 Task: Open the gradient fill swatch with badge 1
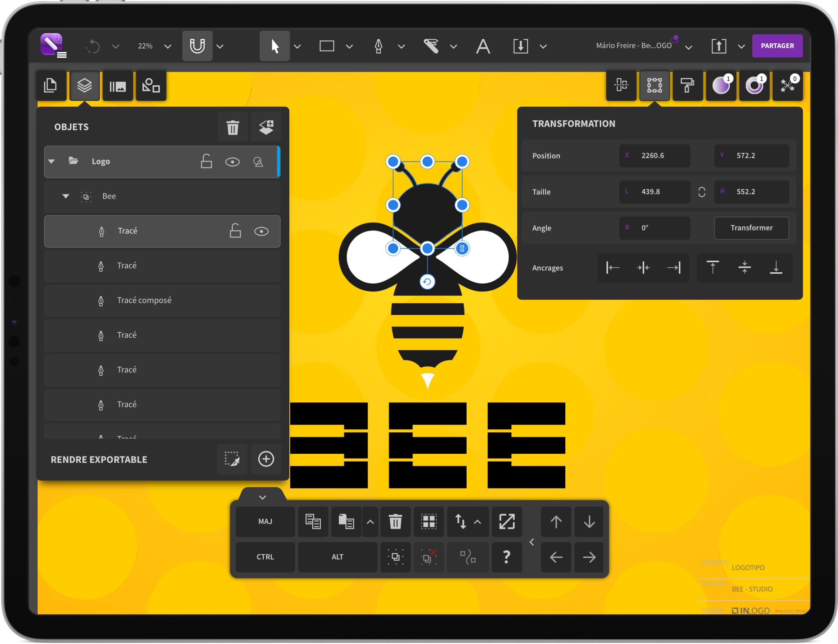click(x=721, y=86)
